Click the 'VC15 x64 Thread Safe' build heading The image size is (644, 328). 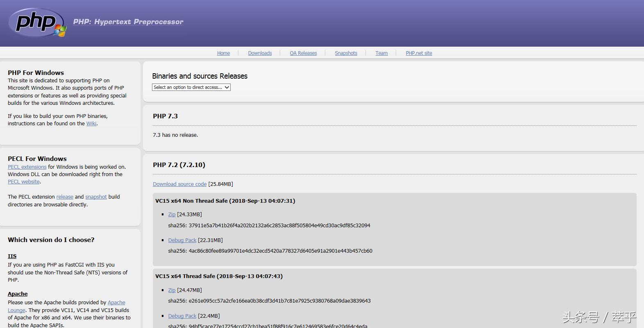coord(219,276)
